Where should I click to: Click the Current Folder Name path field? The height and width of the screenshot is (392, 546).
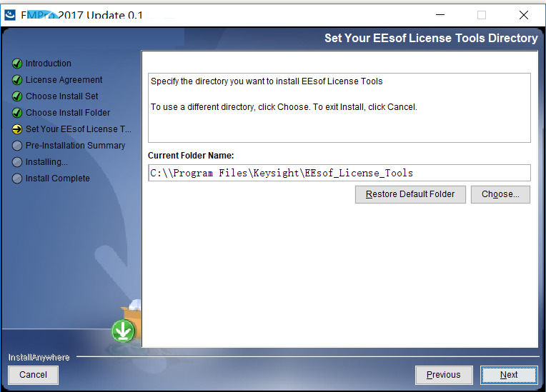click(339, 173)
